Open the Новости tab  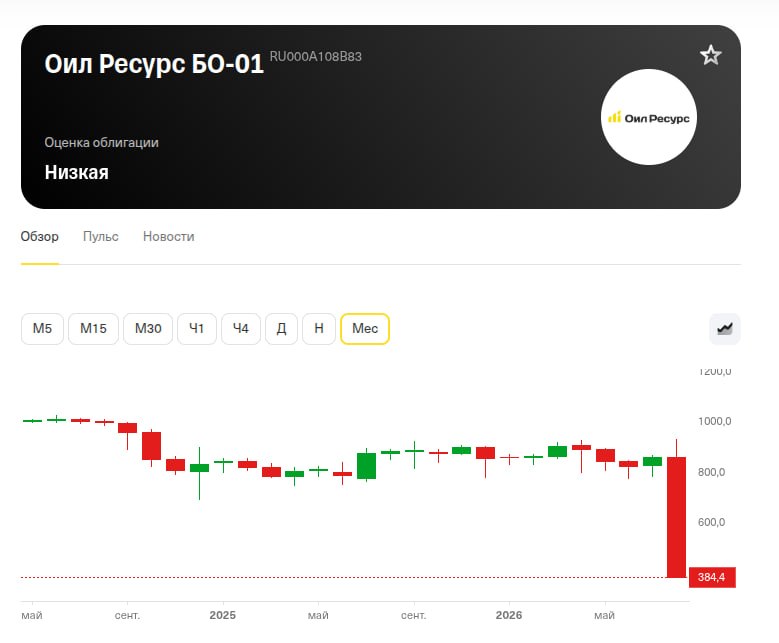click(x=168, y=237)
